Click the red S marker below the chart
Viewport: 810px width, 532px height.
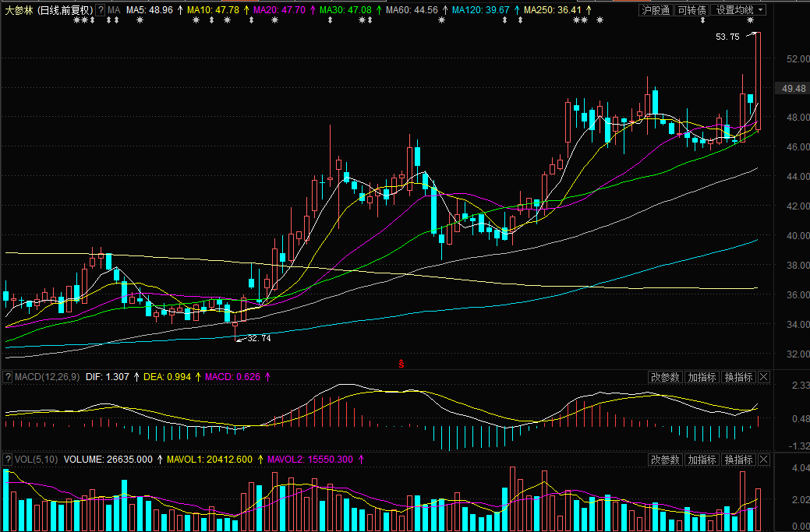coord(401,364)
